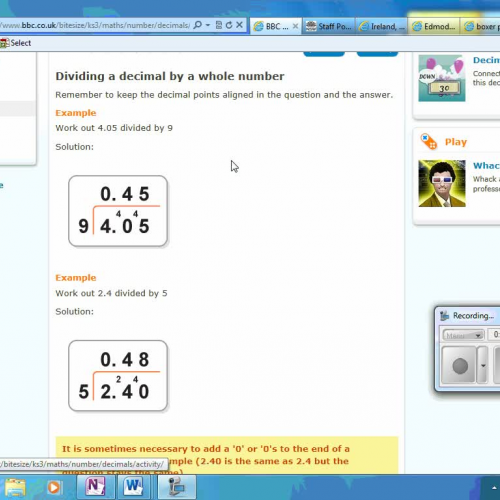Open the Whac... game title link
Screen dimensions: 500x500
[x=486, y=166]
